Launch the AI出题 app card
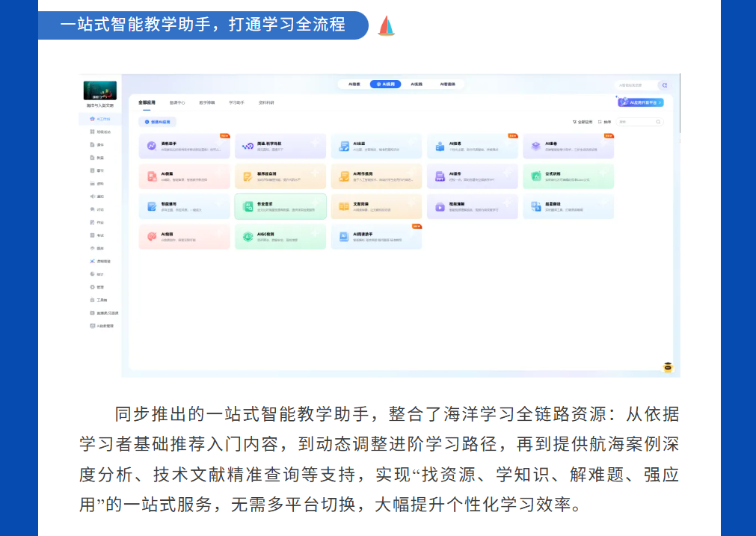This screenshot has height=536, width=756. coord(376,146)
